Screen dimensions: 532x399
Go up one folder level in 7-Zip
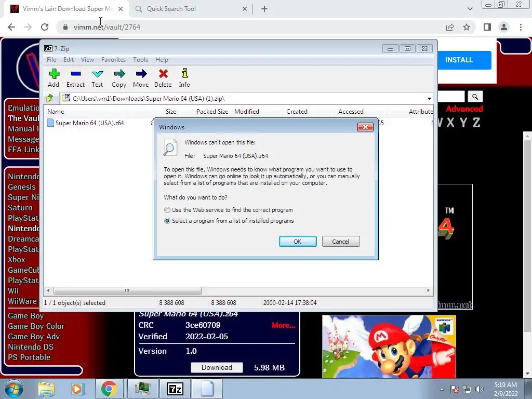50,98
